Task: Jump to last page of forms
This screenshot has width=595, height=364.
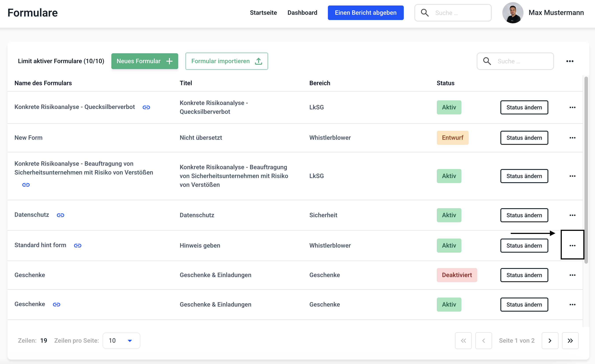Action: 570,340
